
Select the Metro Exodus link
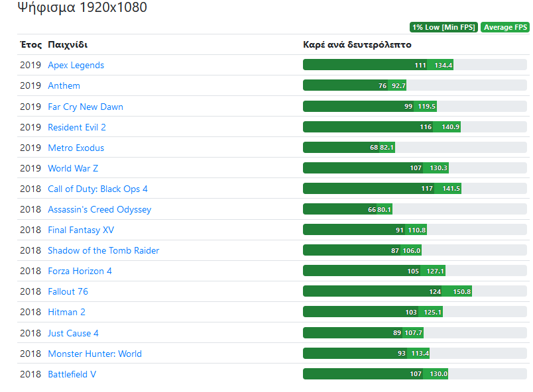tap(76, 148)
